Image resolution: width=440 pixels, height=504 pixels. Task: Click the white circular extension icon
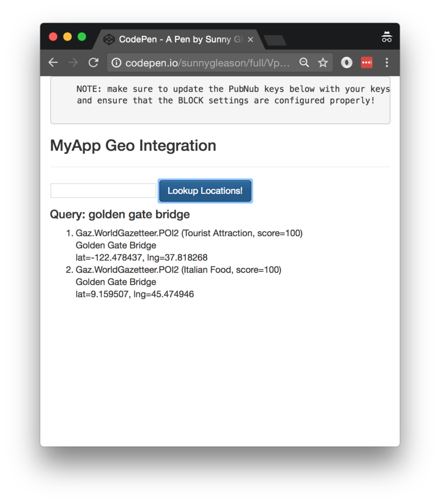click(x=346, y=63)
